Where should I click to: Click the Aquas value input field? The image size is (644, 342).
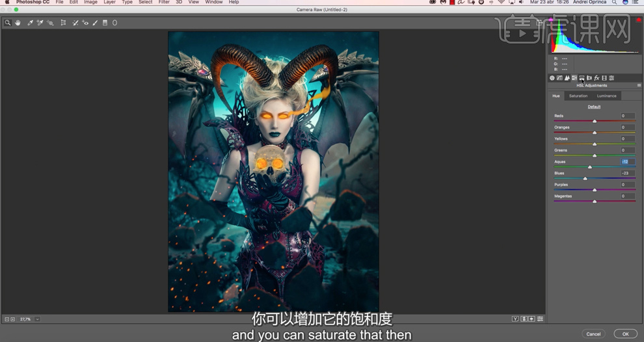pos(627,162)
